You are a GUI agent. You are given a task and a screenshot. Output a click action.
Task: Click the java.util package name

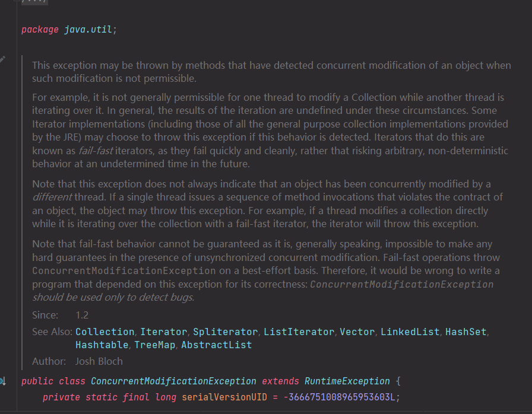coord(88,30)
